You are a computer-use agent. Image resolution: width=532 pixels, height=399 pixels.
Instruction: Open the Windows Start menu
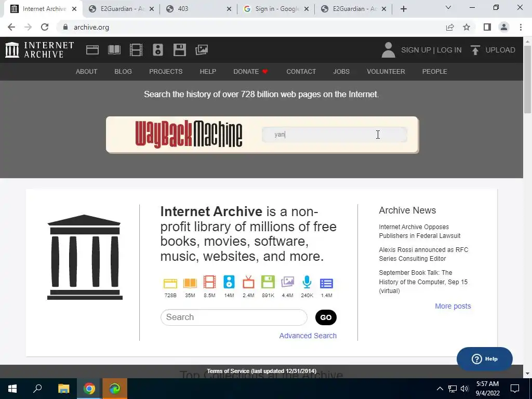tap(12, 389)
